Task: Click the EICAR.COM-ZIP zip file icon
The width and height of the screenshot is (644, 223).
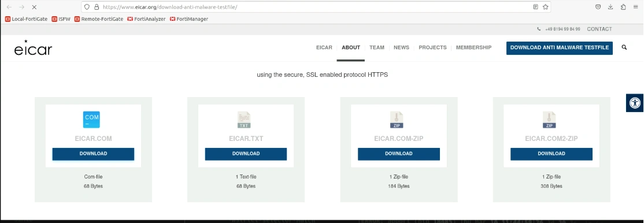Action: tap(397, 120)
